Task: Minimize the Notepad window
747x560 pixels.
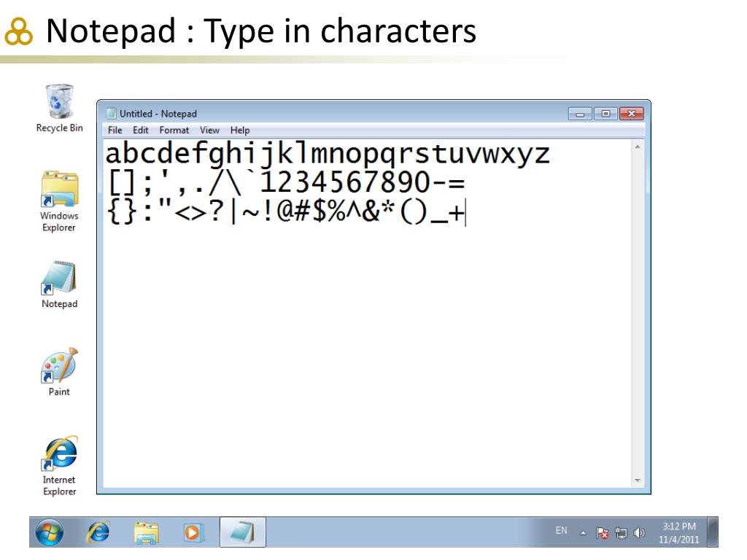Action: coord(580,114)
